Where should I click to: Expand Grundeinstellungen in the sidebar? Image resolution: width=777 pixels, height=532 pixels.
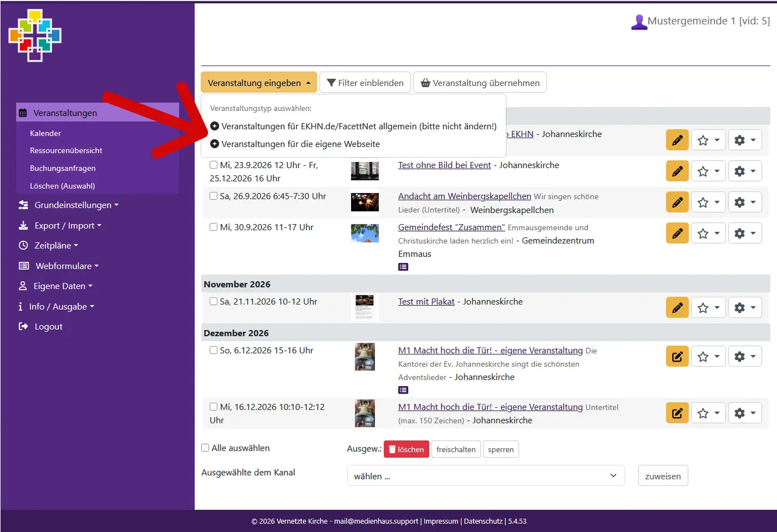[x=69, y=205]
